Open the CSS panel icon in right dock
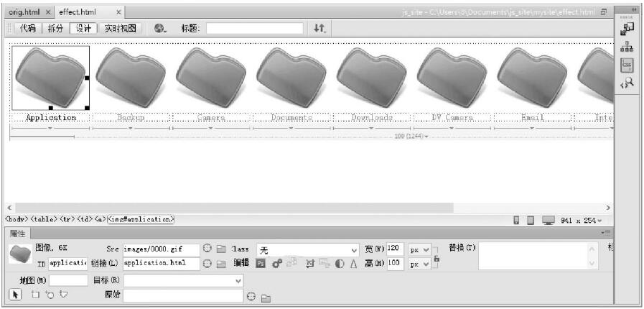 (627, 65)
